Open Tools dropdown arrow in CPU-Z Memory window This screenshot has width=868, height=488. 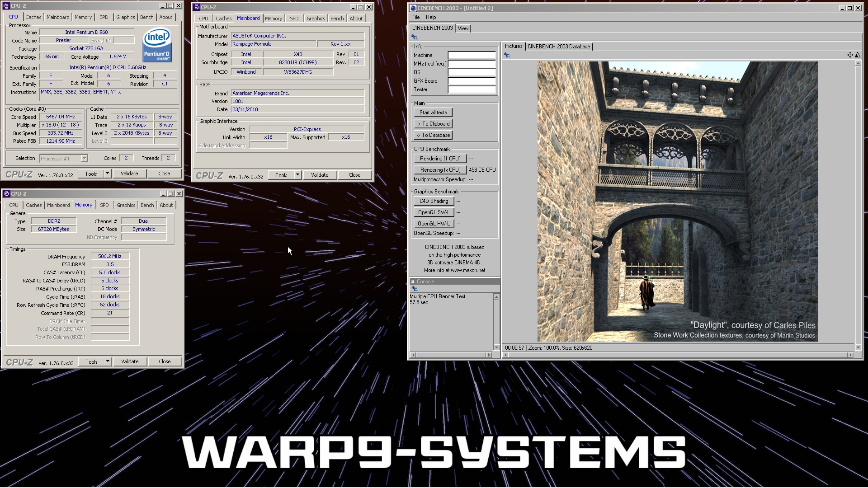coord(108,361)
